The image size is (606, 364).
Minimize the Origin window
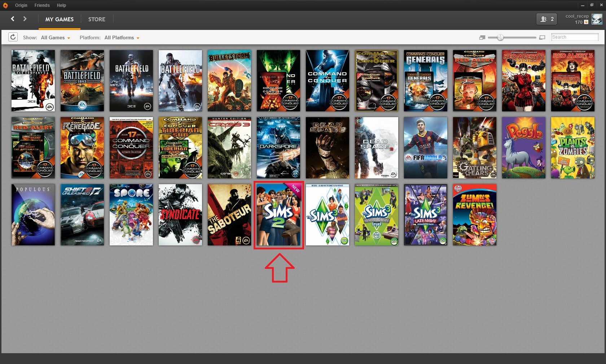point(583,5)
